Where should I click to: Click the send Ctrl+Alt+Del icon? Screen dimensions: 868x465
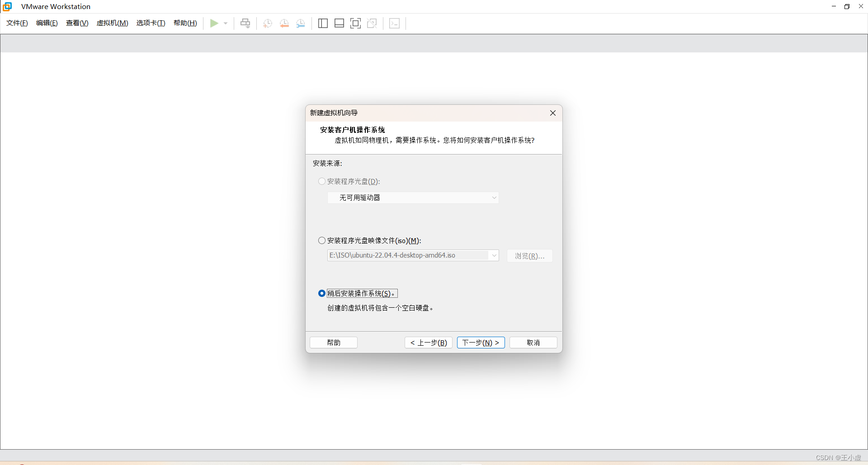pos(245,23)
